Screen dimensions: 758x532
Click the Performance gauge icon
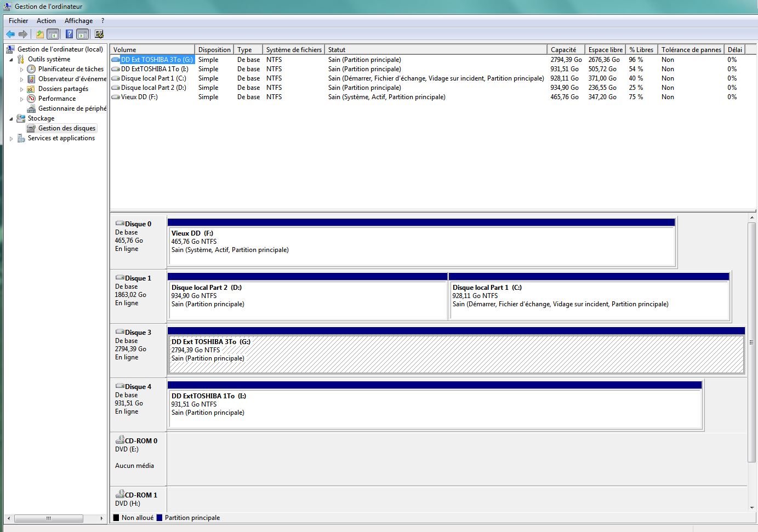[31, 99]
